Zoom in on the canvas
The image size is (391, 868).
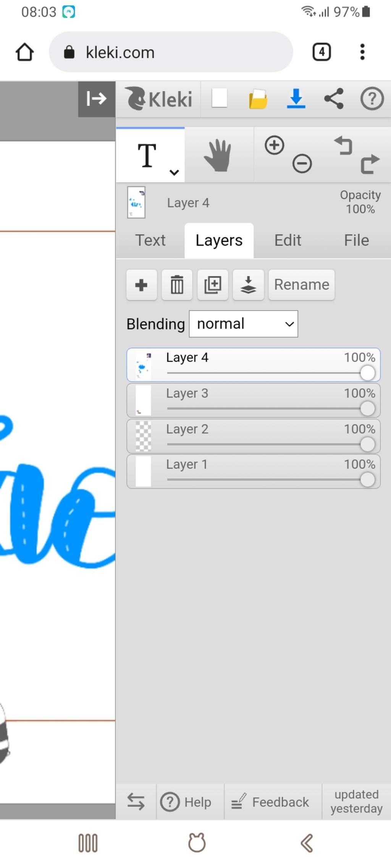tap(274, 145)
